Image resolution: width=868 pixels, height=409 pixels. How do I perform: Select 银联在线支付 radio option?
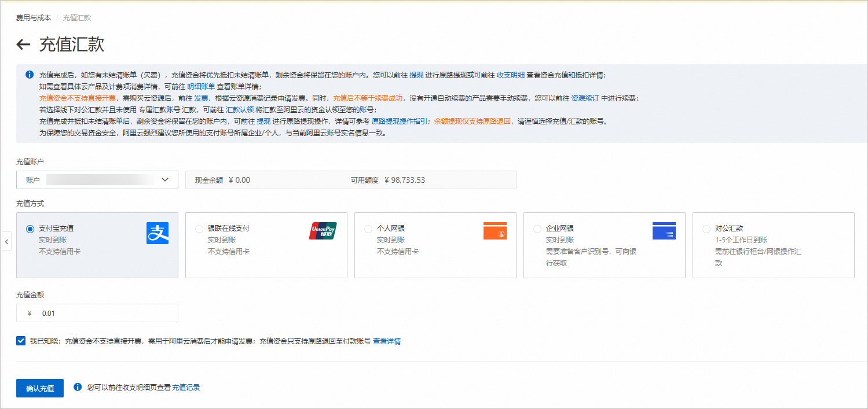pyautogui.click(x=199, y=229)
